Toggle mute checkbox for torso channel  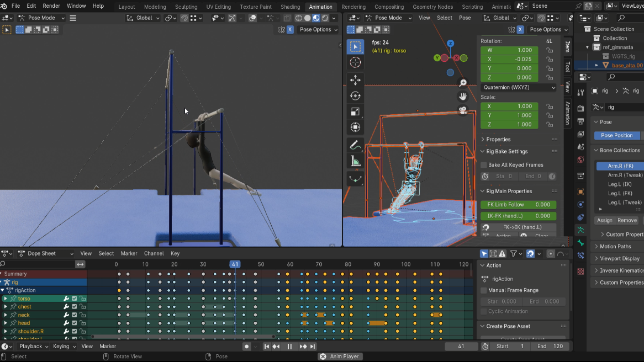point(75,299)
